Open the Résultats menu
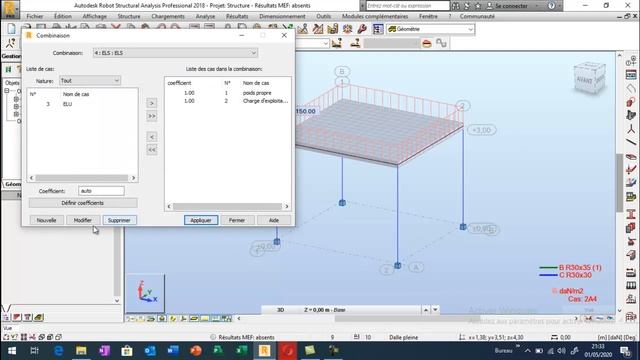The image size is (640, 360). click(237, 16)
